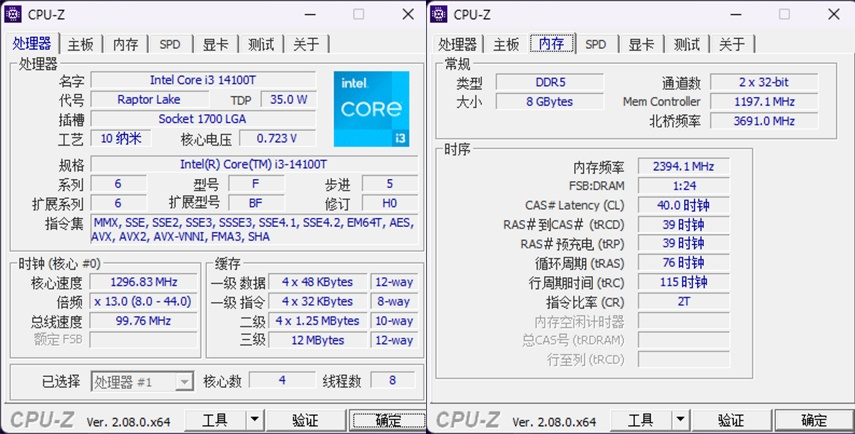Click CPU-Z app icon in left window title

(13, 14)
